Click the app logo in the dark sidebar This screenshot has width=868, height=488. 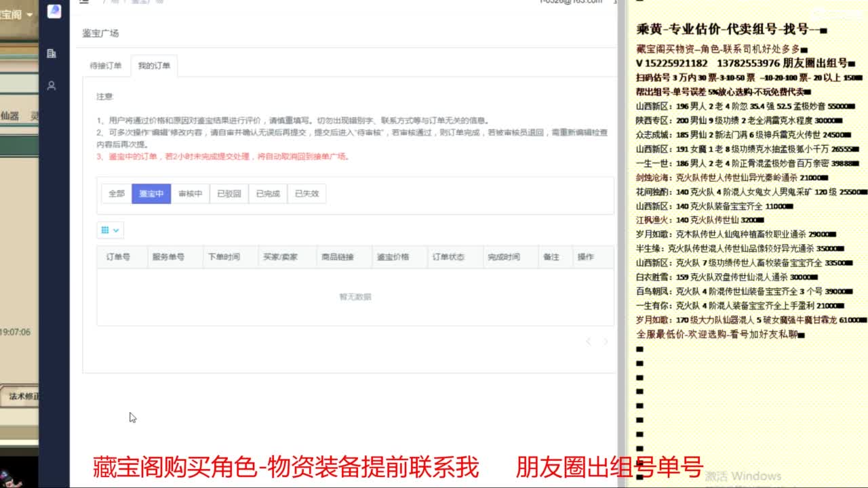(x=54, y=11)
